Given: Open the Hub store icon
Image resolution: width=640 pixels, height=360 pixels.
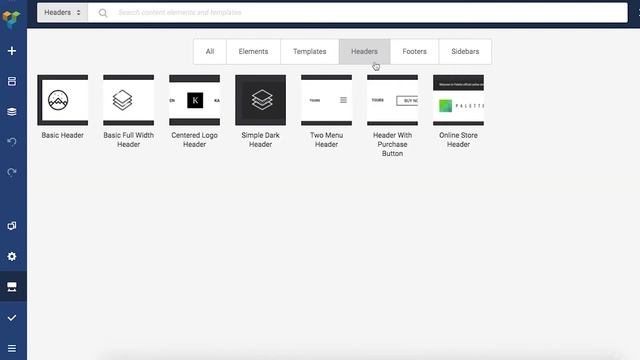Looking at the screenshot, I should click(x=12, y=287).
